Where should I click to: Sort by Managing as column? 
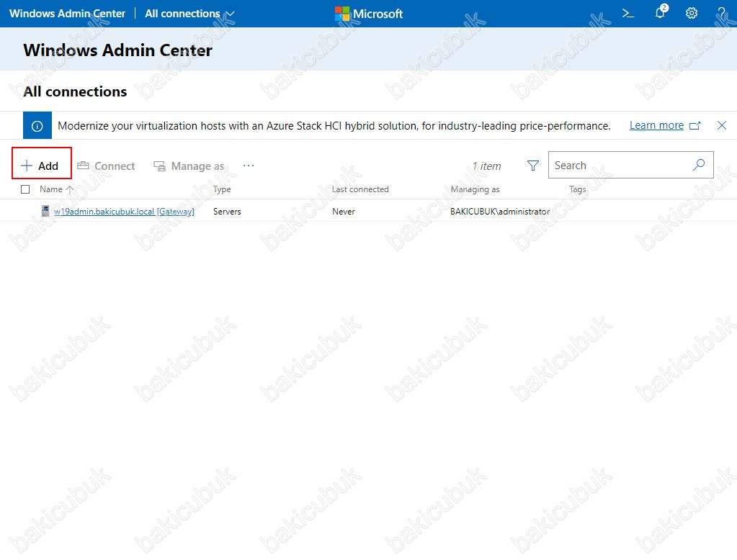click(475, 189)
